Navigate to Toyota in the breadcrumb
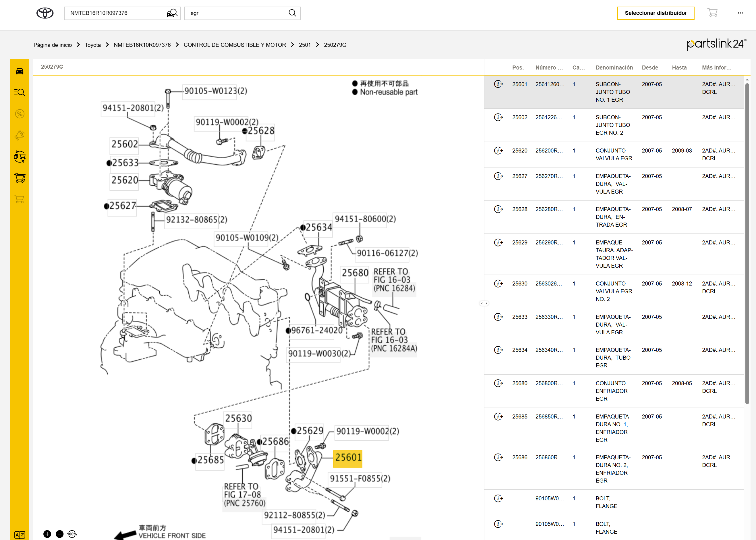This screenshot has height=540, width=756. 92,45
